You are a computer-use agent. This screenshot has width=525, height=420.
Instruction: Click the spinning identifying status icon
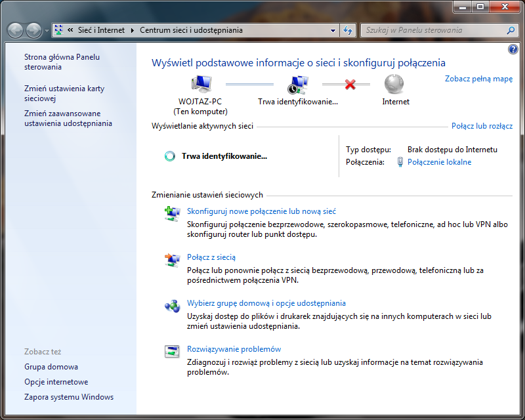[x=170, y=156]
